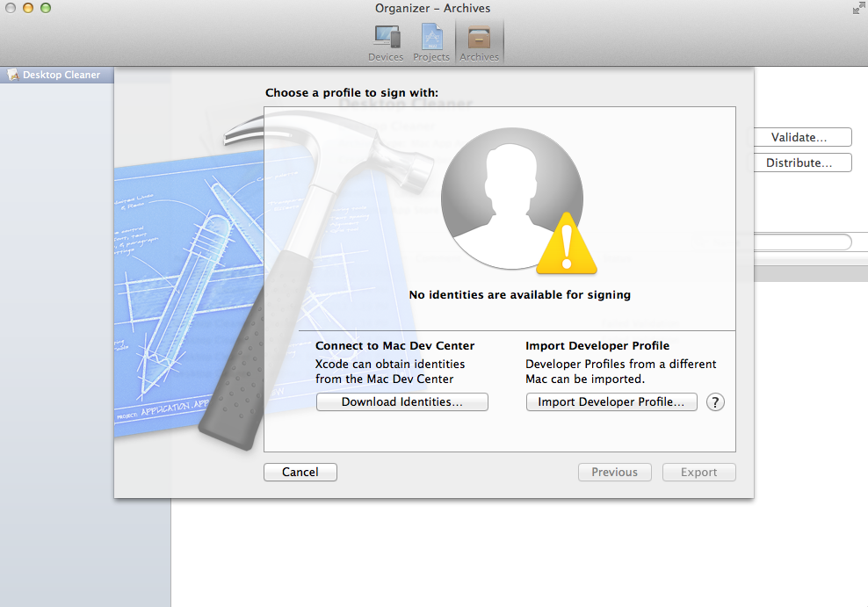The image size is (868, 607).
Task: Toggle full screen with the arrows icon
Action: click(857, 8)
